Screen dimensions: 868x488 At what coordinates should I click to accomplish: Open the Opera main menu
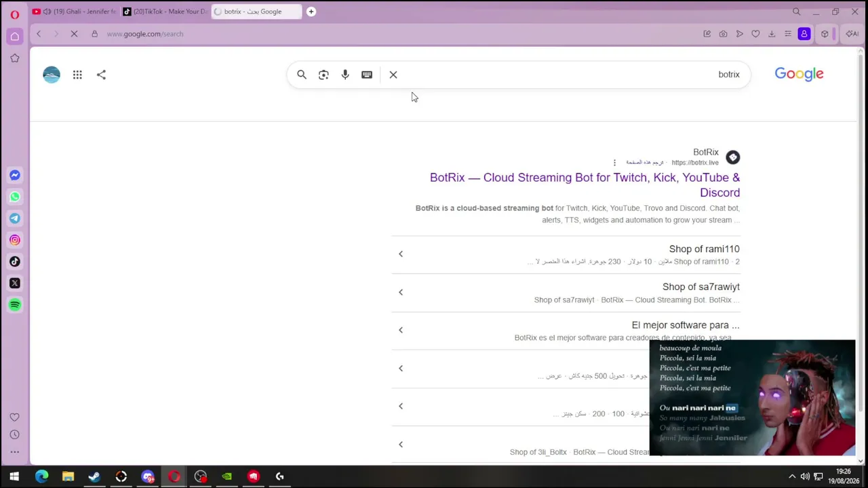(x=14, y=14)
